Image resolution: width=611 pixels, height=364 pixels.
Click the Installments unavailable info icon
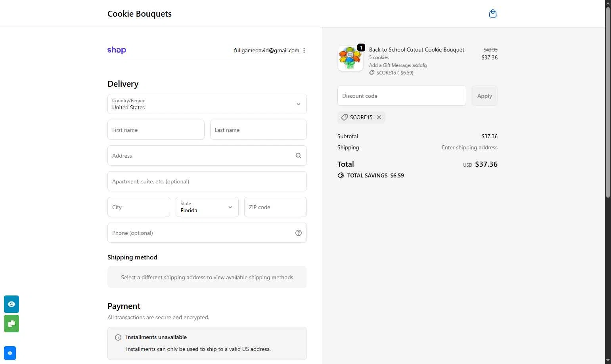pos(118,337)
